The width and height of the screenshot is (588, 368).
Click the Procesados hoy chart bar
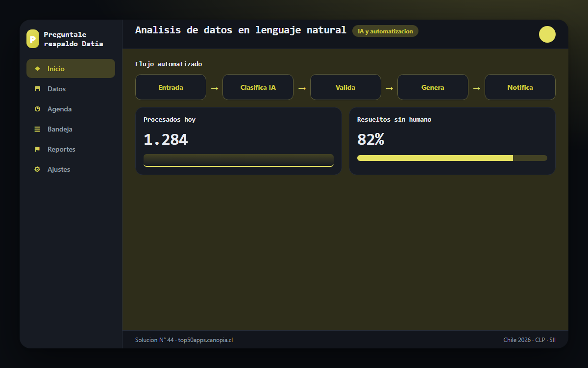click(239, 160)
